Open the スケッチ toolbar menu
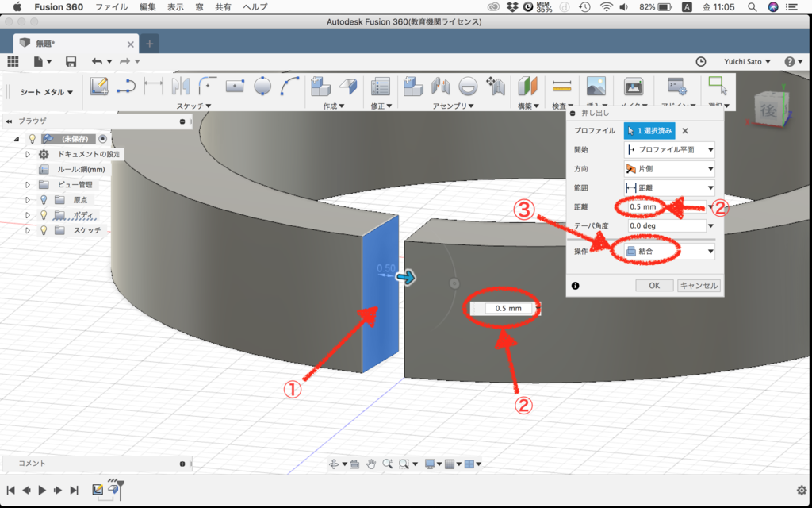 pyautogui.click(x=193, y=106)
